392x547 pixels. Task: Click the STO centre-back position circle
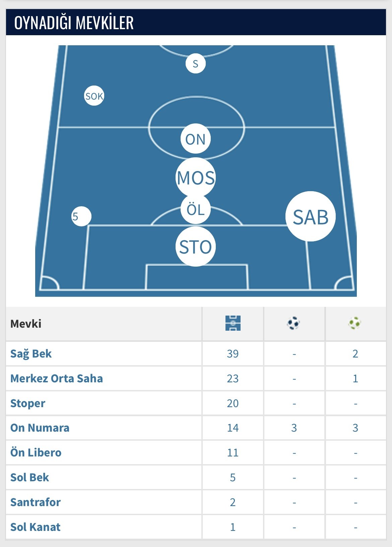pyautogui.click(x=196, y=247)
